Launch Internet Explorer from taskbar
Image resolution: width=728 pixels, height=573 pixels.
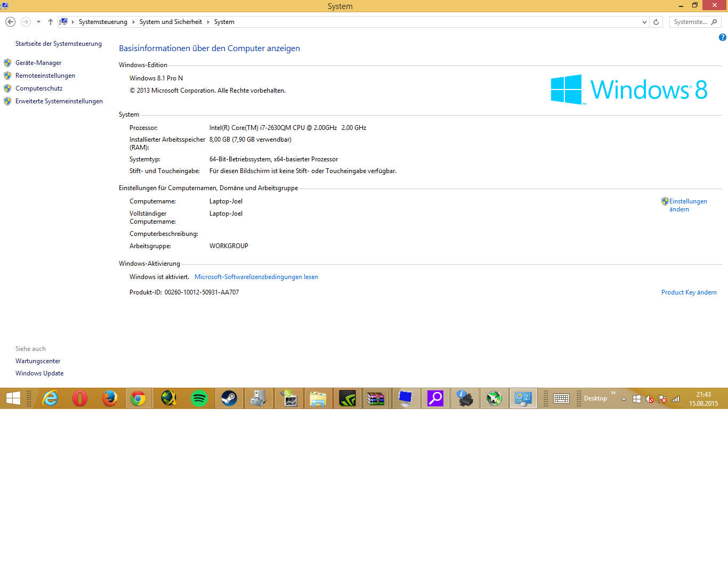click(x=50, y=398)
